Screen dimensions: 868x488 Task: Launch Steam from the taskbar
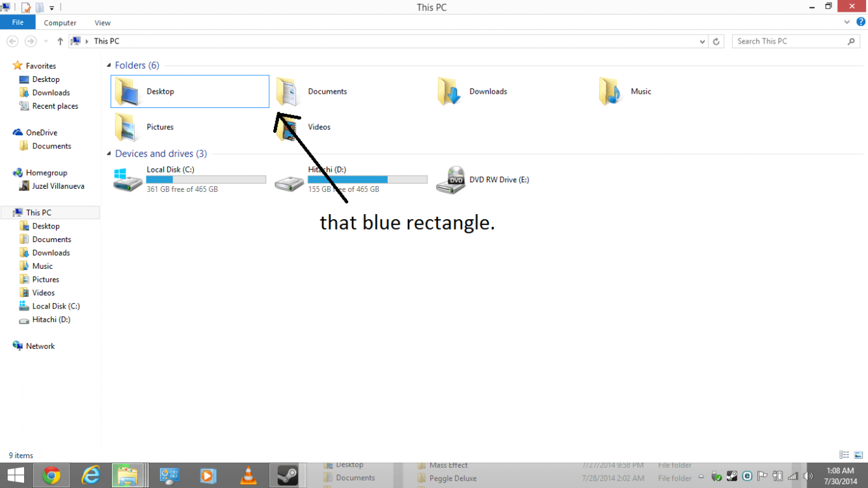click(x=286, y=475)
